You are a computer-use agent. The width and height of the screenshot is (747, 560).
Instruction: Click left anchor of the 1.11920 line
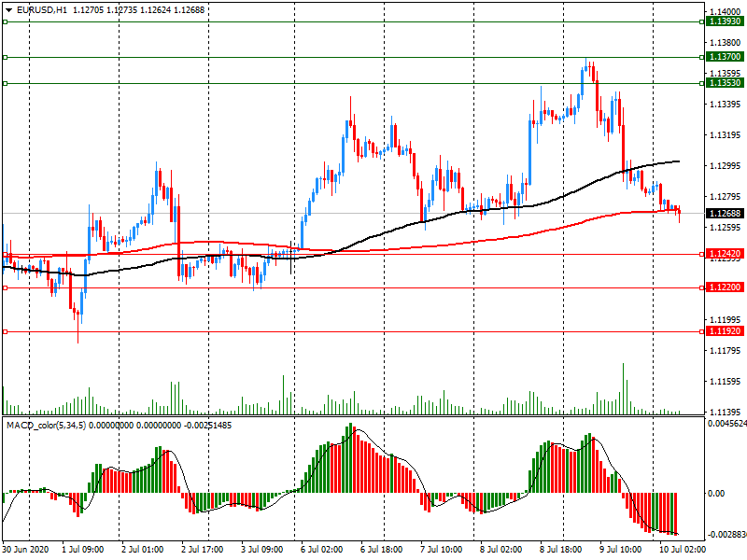pos(5,331)
